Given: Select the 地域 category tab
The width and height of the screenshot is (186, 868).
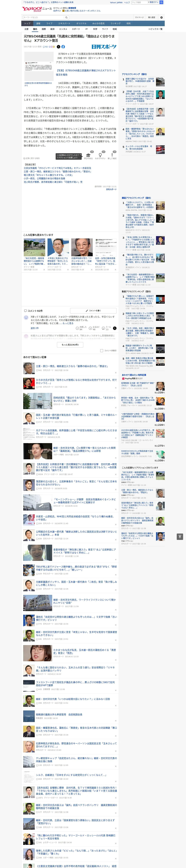Looking at the screenshot, I should 115,29.
